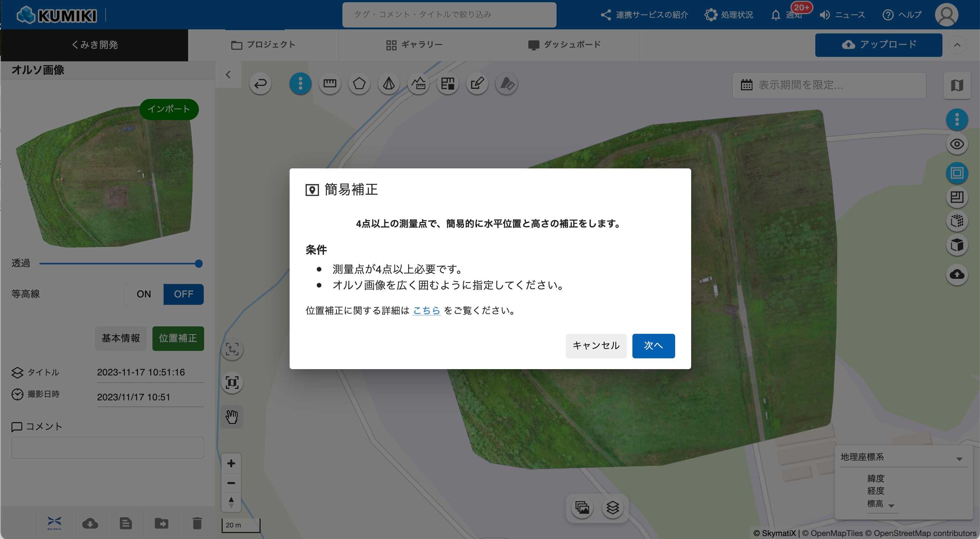Select the hand pan tool
980x539 pixels.
click(232, 417)
